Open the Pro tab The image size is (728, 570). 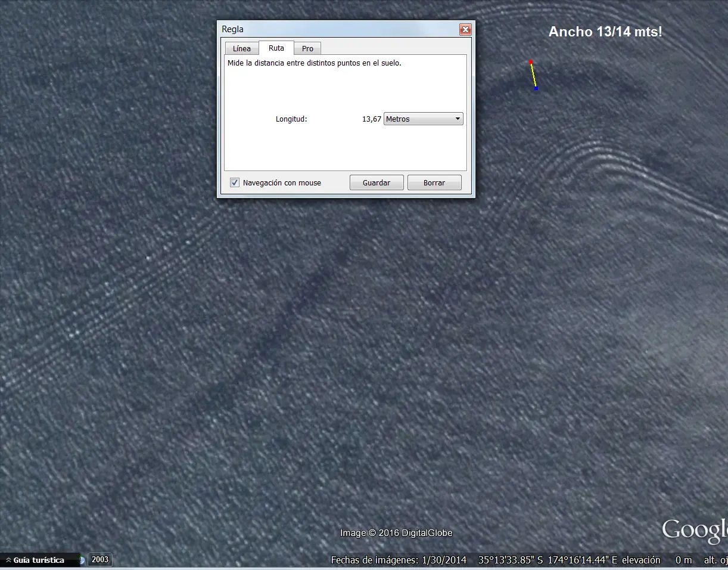(307, 49)
